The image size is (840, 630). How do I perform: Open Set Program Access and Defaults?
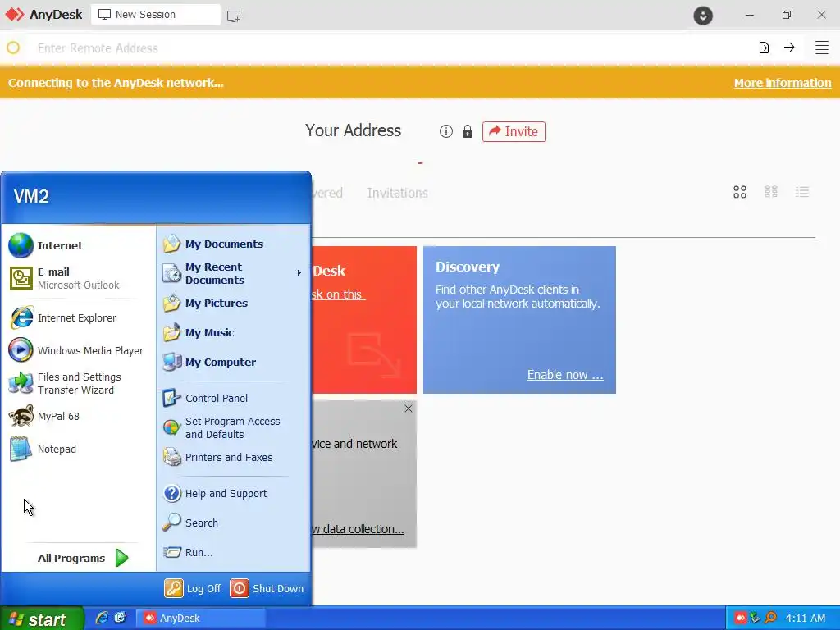tap(232, 427)
